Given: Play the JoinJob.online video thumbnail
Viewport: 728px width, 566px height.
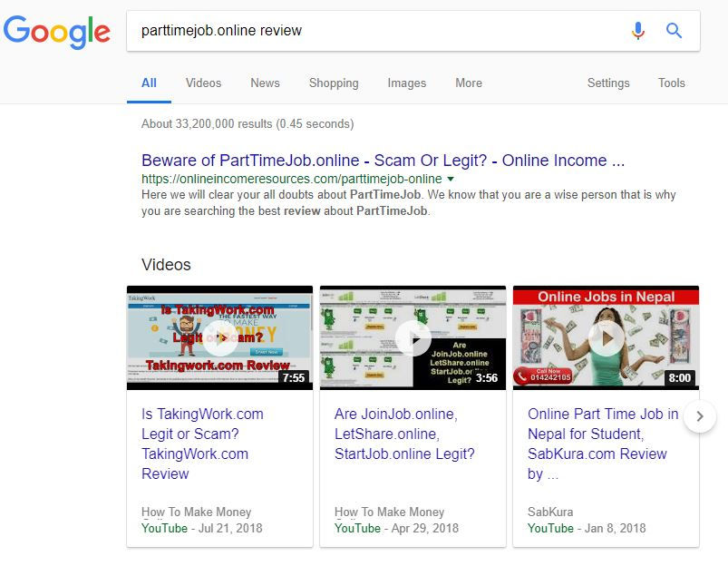Looking at the screenshot, I should coord(413,337).
